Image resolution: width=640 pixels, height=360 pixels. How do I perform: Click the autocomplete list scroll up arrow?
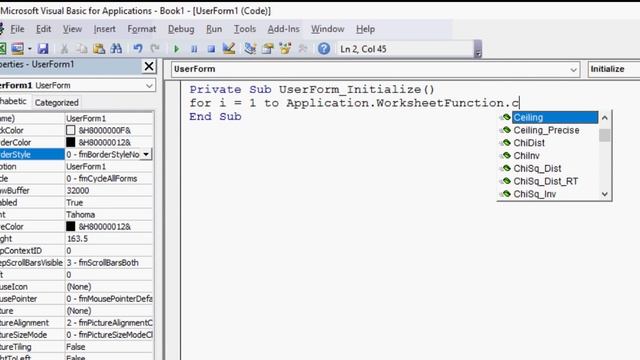point(605,118)
